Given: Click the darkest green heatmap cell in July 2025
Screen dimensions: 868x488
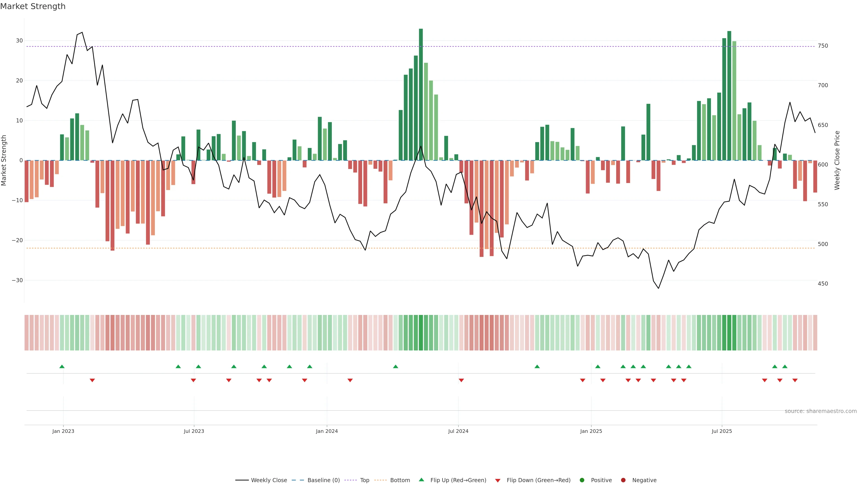Looking at the screenshot, I should [x=729, y=333].
